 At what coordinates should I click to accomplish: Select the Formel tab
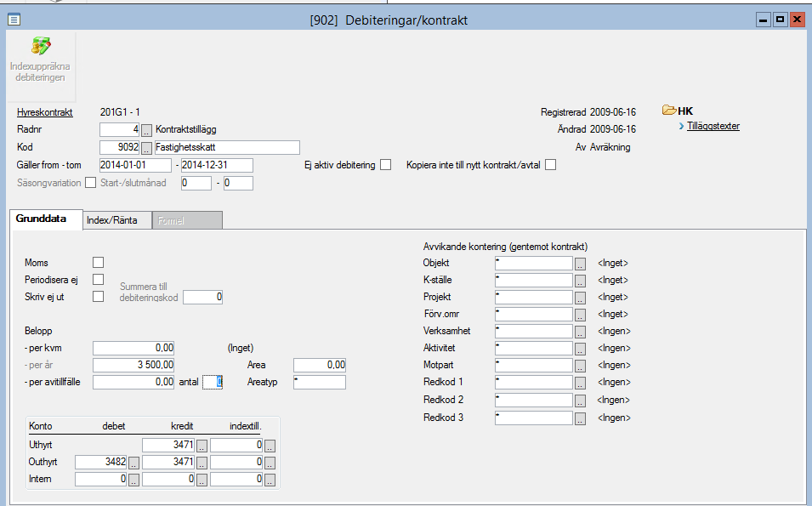[187, 220]
